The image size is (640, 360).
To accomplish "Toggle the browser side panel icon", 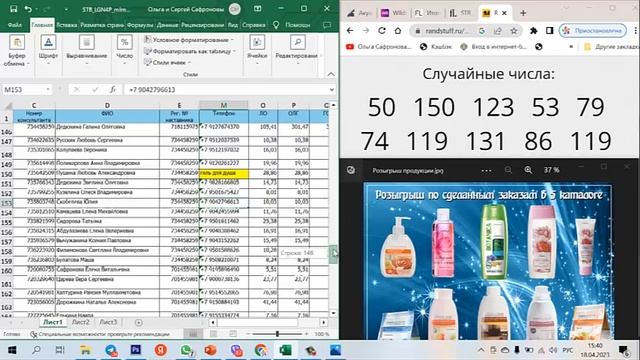I will click(549, 31).
